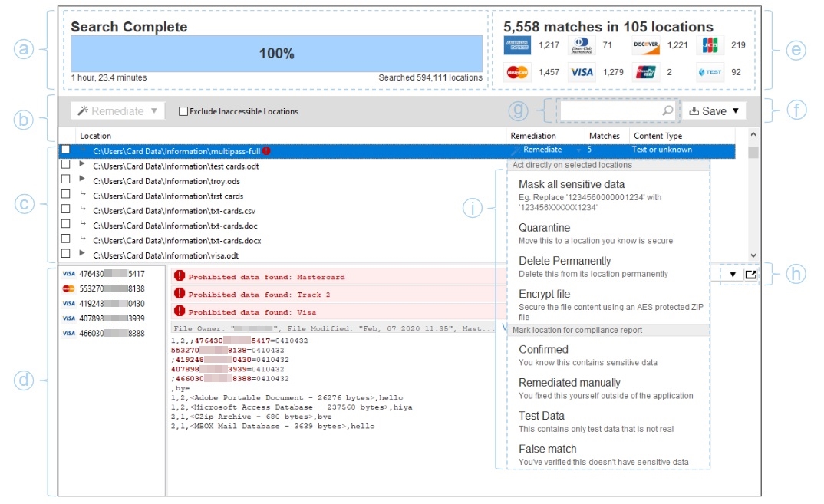824x504 pixels.
Task: Click the Mastercard logo in summary
Action: [517, 72]
